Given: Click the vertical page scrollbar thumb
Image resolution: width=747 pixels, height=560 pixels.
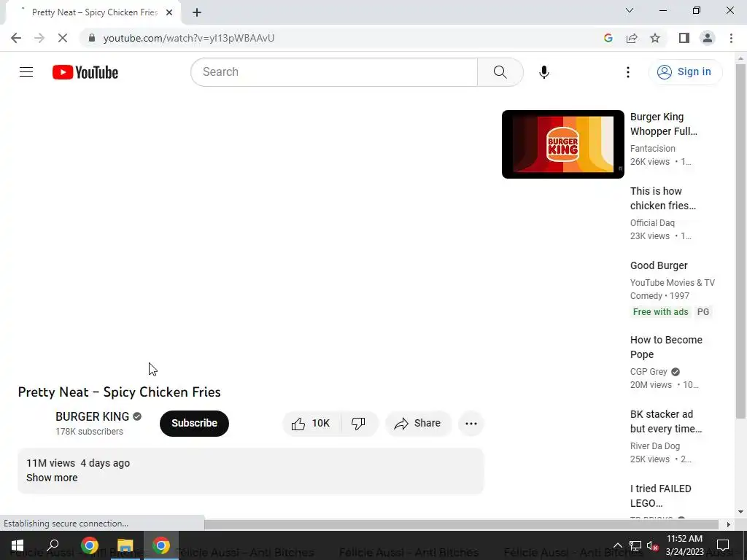Looking at the screenshot, I should coord(740,241).
